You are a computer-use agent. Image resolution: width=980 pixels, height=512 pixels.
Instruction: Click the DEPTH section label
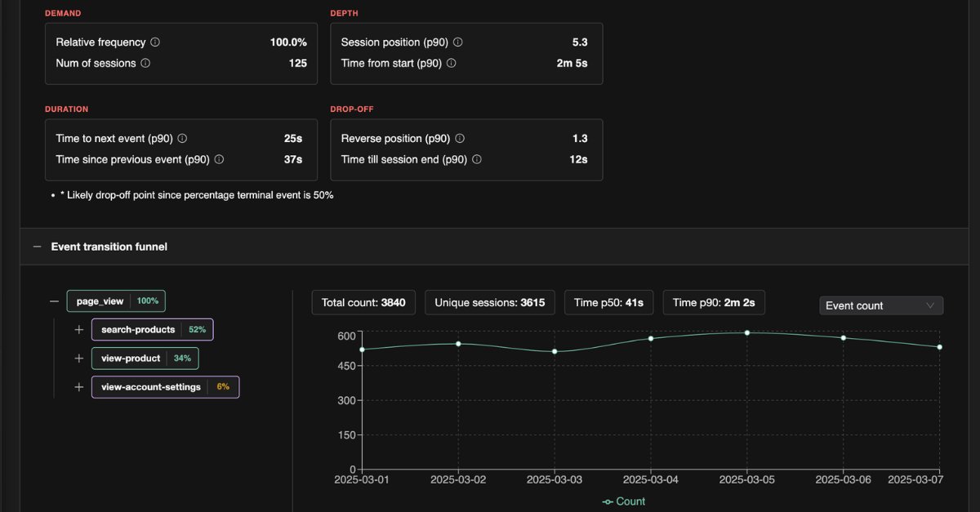(344, 14)
